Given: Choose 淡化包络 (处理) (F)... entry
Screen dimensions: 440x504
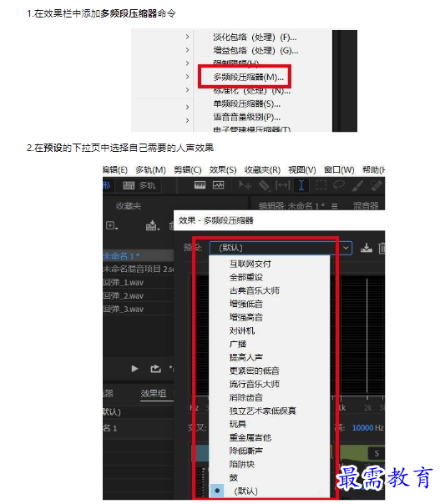Looking at the screenshot, I should 255,38.
